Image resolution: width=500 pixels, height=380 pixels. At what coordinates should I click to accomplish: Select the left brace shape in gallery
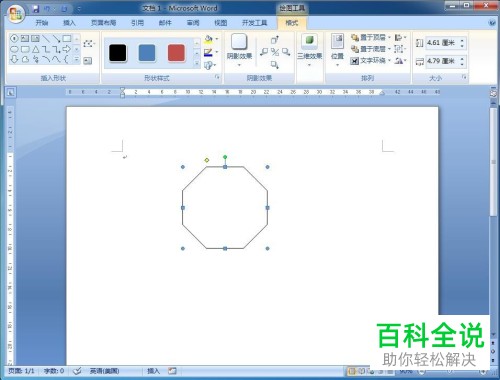[x=67, y=60]
